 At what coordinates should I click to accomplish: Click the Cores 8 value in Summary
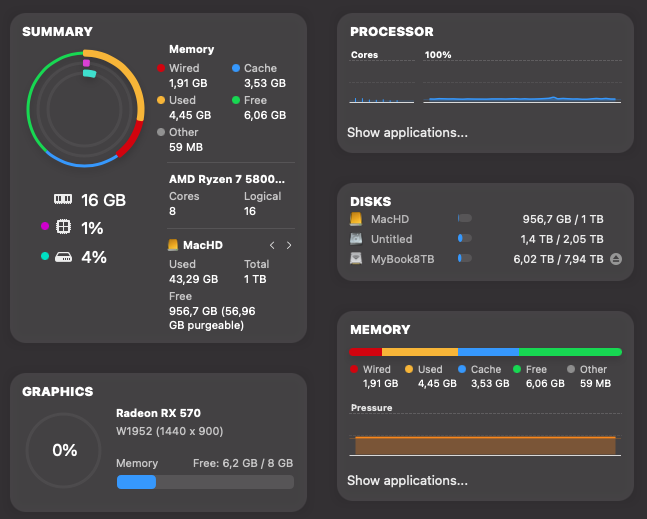point(172,211)
